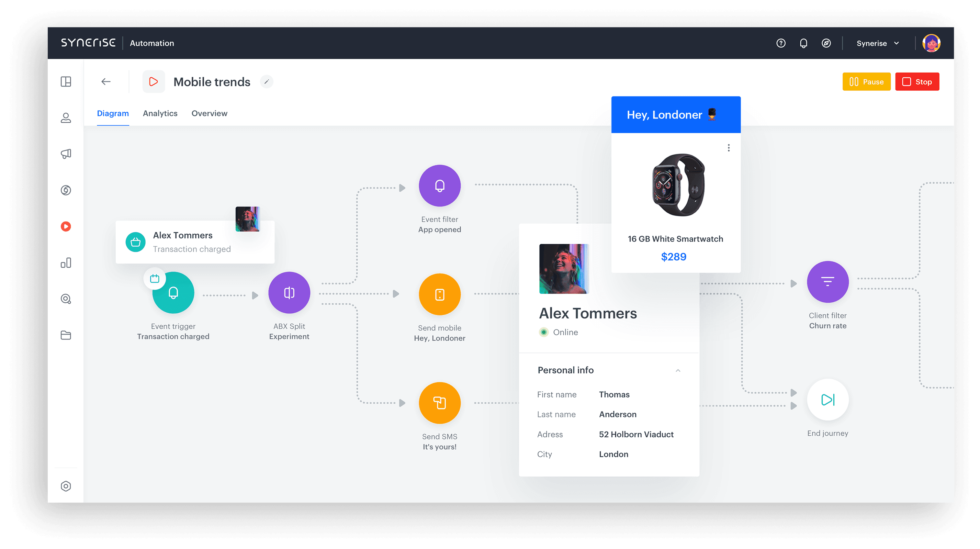Select the Send mobile Hey, Londoner node
The width and height of the screenshot is (980, 549).
[440, 294]
